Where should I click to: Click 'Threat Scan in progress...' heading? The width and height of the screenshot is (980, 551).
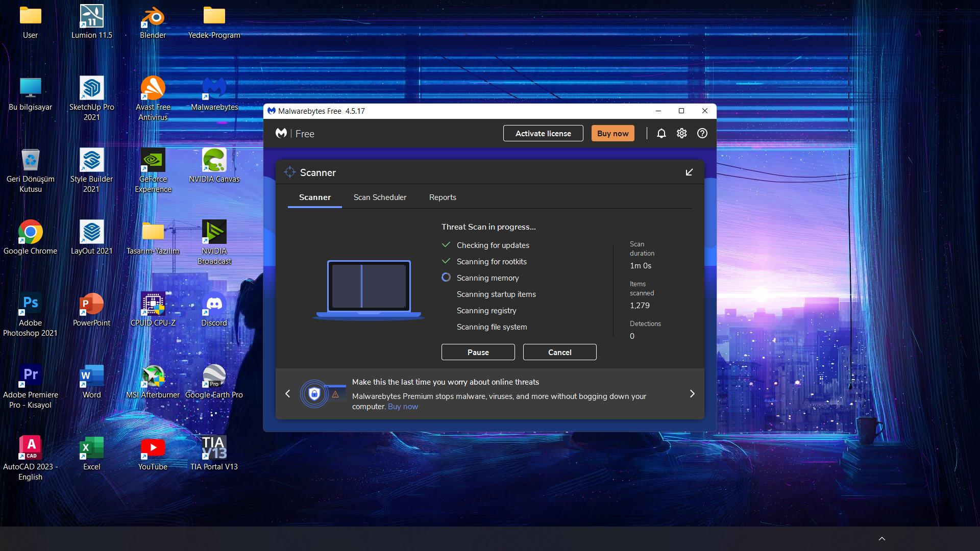pyautogui.click(x=488, y=227)
